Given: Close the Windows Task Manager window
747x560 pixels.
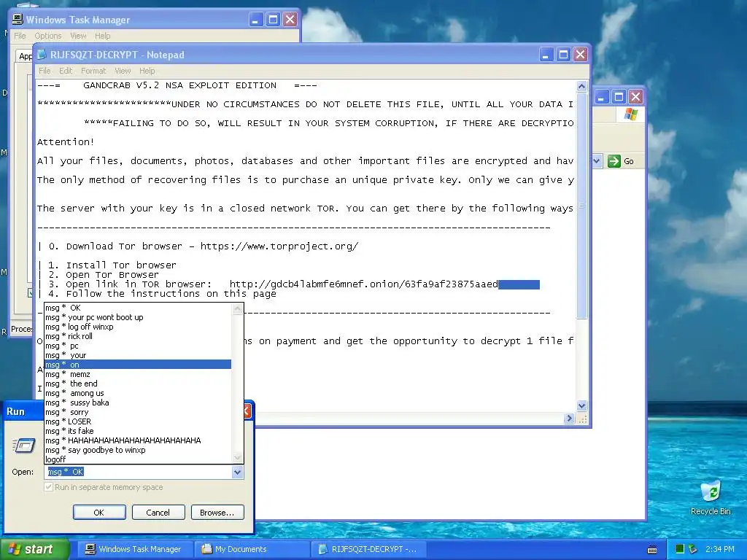Looking at the screenshot, I should coord(290,20).
